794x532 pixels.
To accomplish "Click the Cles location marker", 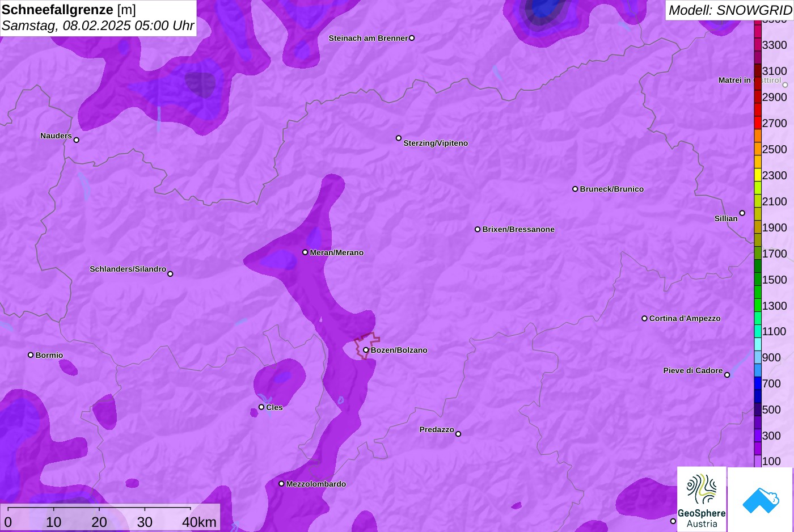I will click(x=261, y=407).
